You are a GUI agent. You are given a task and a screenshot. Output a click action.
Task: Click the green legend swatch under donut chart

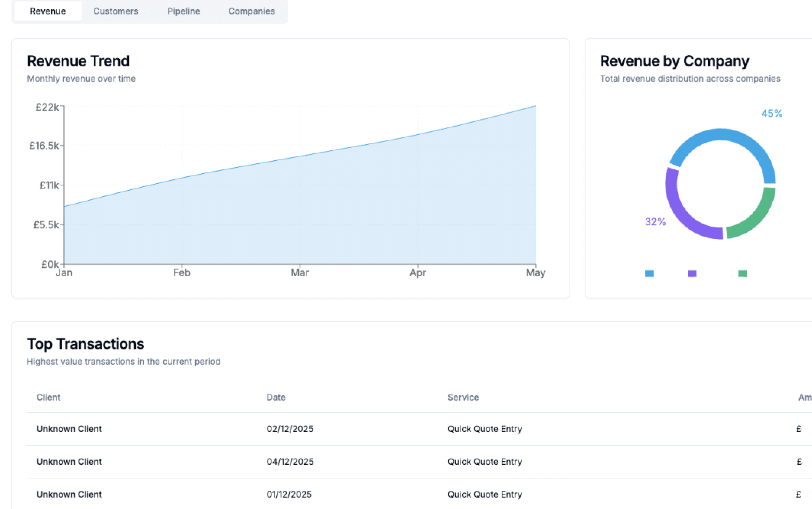coord(743,274)
